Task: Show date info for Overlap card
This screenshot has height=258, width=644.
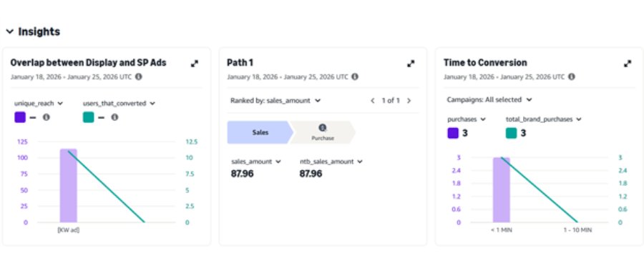Action: click(x=139, y=76)
